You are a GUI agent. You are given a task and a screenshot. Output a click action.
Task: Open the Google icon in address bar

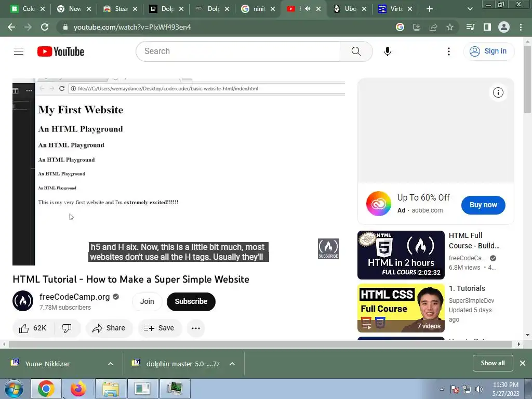click(x=400, y=27)
